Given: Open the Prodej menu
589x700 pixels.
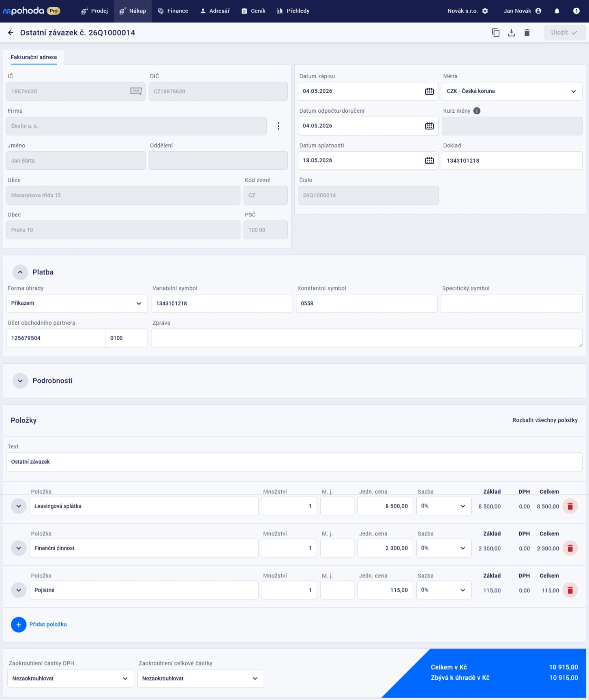Looking at the screenshot, I should click(x=94, y=11).
